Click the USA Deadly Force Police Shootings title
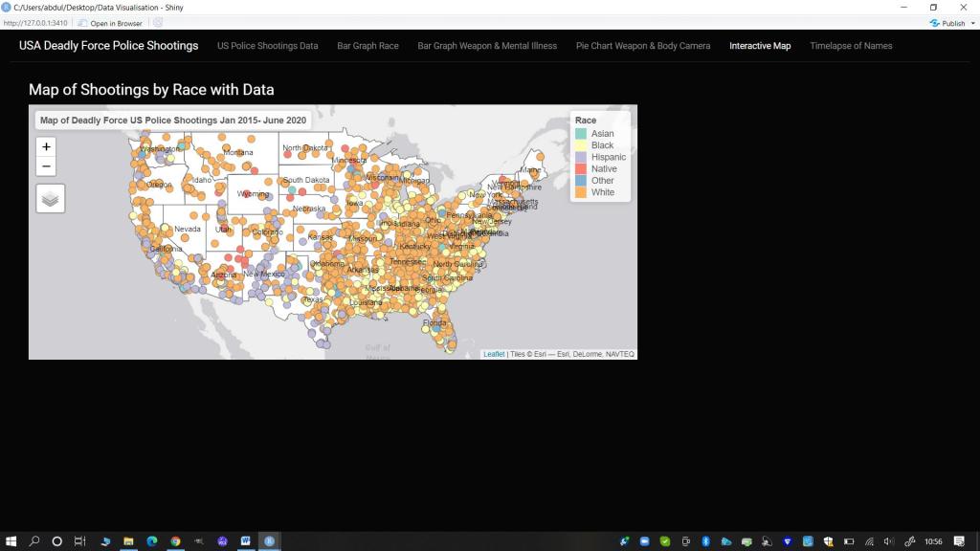The width and height of the screenshot is (980, 551). point(108,46)
